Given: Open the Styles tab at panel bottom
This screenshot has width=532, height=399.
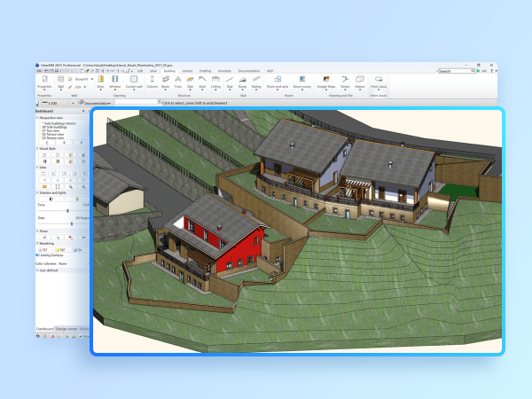Looking at the screenshot, I should (x=84, y=329).
